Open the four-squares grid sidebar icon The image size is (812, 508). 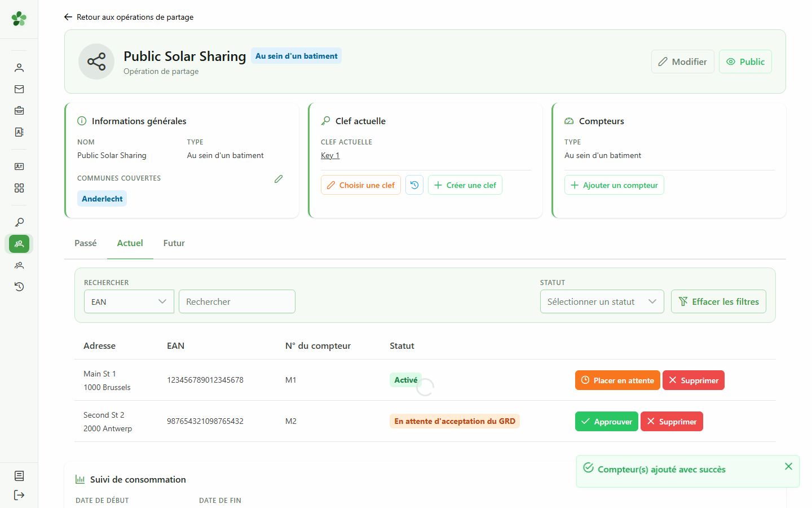click(19, 188)
